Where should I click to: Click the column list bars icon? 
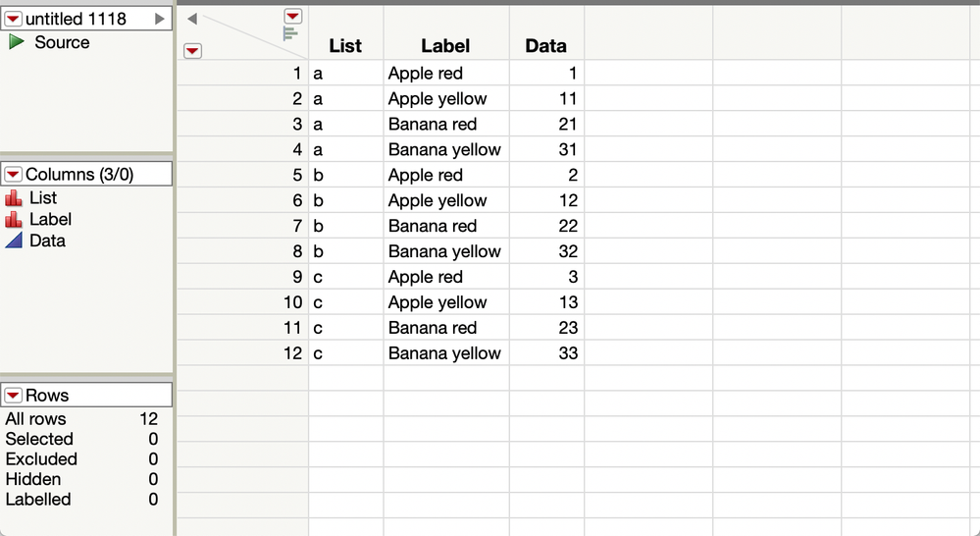pos(290,33)
